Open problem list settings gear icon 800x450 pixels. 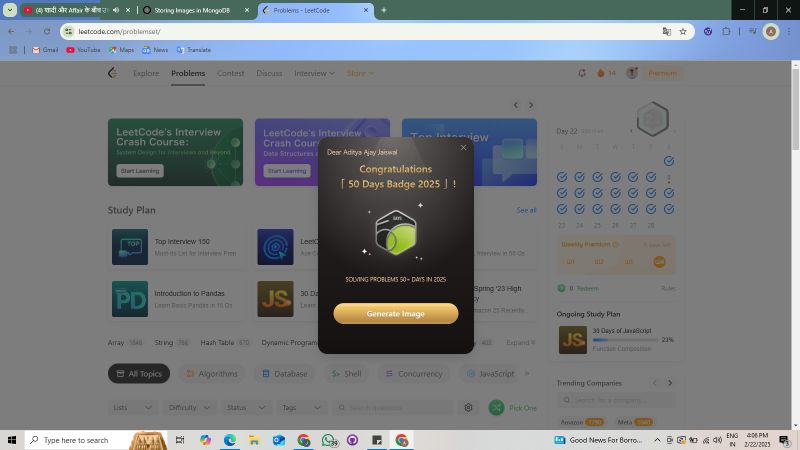pos(468,407)
